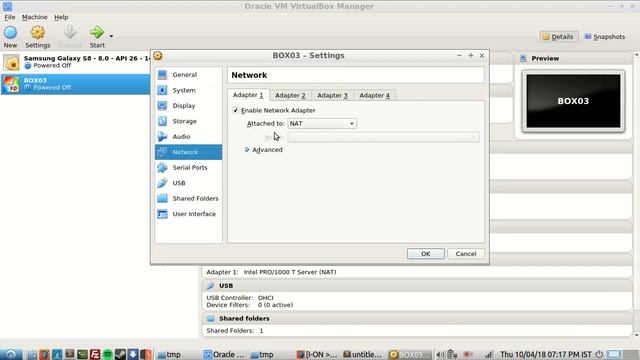The height and width of the screenshot is (360, 640).
Task: Click OK in BOX03 Settings
Action: pyautogui.click(x=426, y=254)
